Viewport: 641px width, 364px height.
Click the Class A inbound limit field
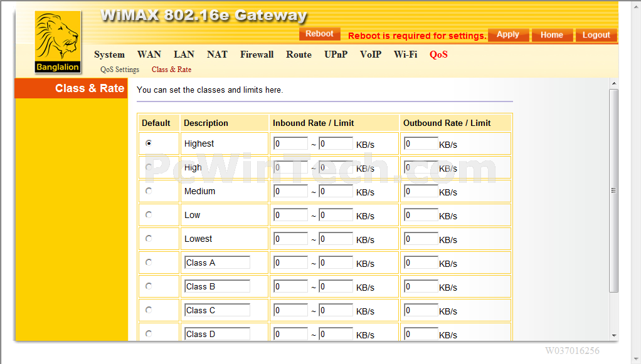click(x=336, y=263)
